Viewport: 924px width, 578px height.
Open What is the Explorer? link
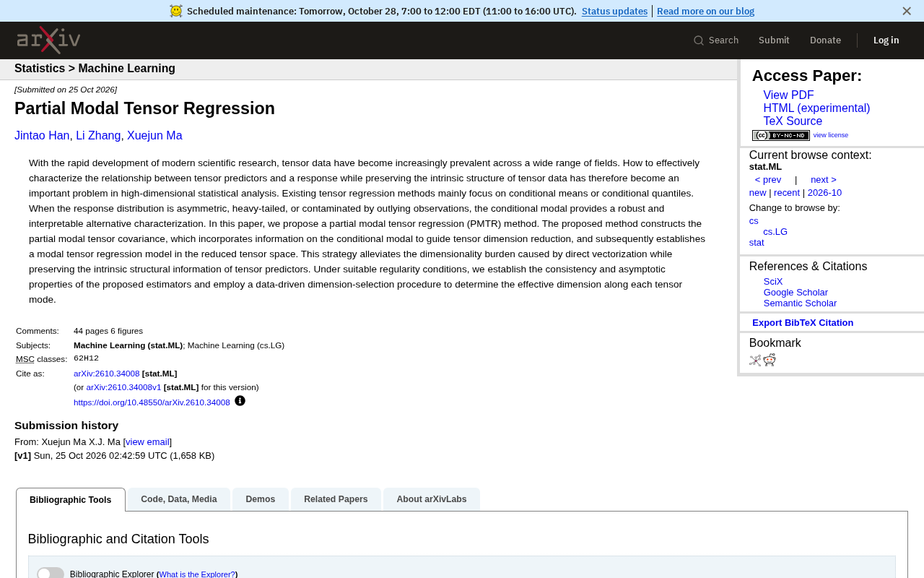click(x=197, y=574)
